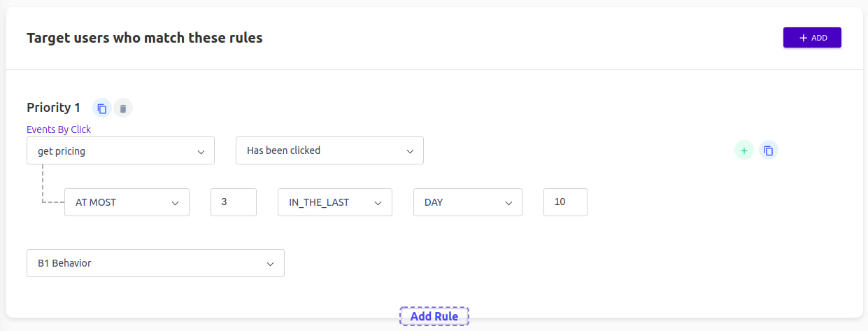This screenshot has height=331, width=868.
Task: Click the copy icon beside Priority 1
Action: (102, 108)
